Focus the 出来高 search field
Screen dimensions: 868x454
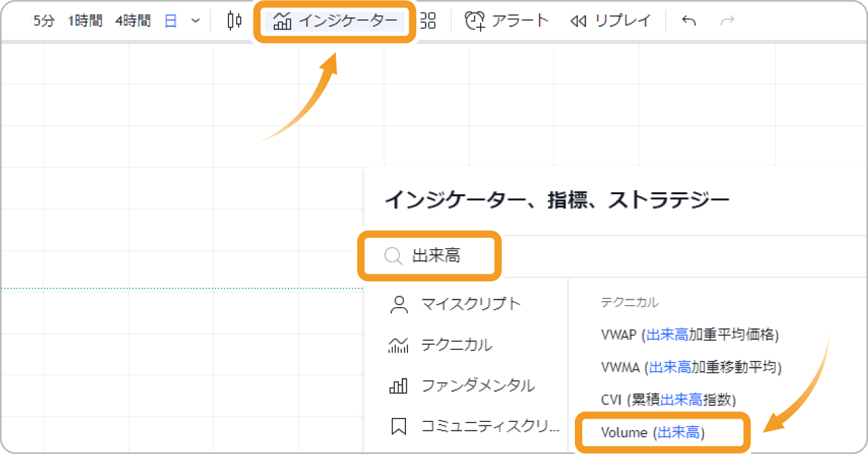430,256
